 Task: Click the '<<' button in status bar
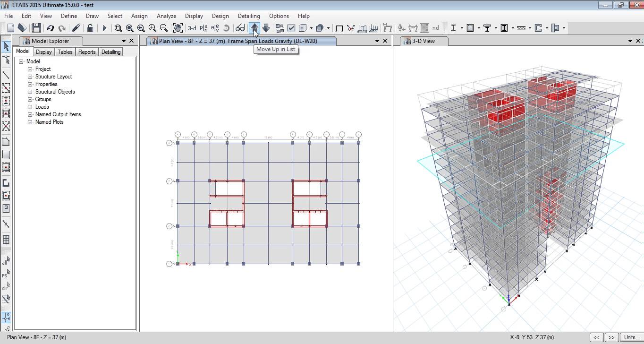[x=596, y=337]
